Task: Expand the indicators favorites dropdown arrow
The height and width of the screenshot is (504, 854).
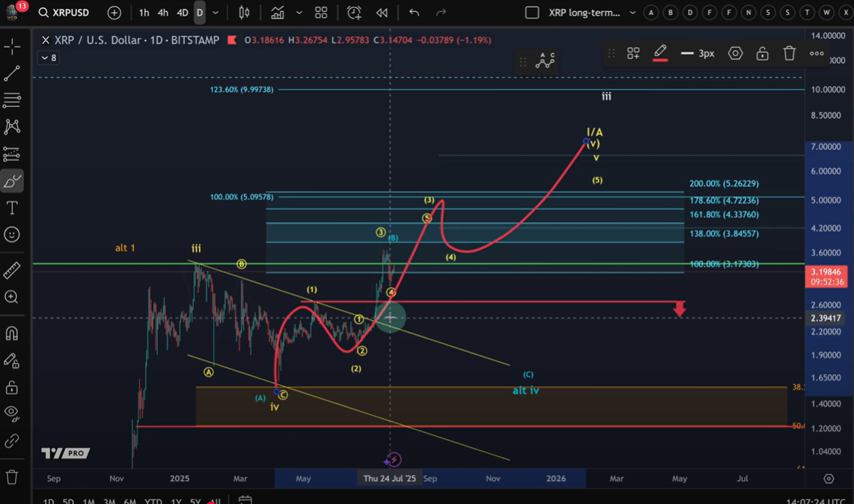Action: [299, 13]
